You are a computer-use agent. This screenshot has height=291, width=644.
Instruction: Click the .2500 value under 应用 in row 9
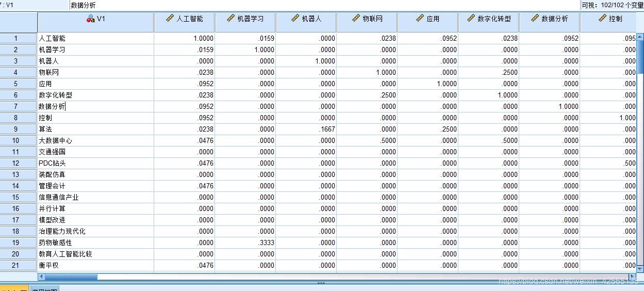(449, 129)
